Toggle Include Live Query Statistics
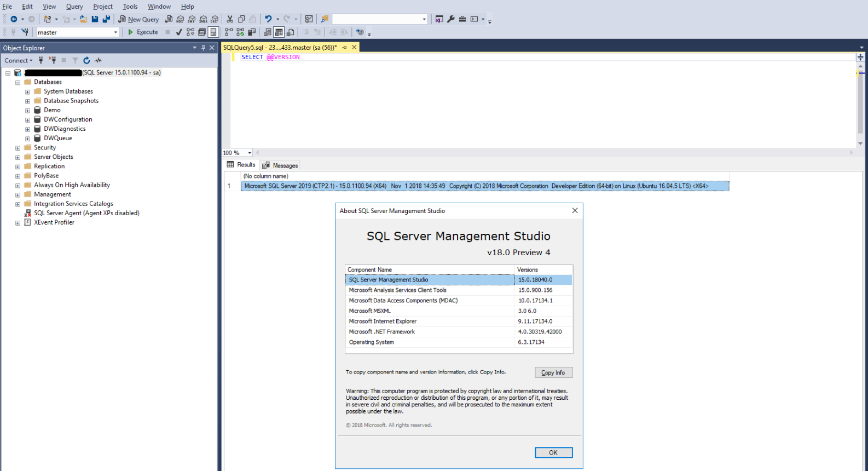Image resolution: width=868 pixels, height=471 pixels. pos(240,32)
